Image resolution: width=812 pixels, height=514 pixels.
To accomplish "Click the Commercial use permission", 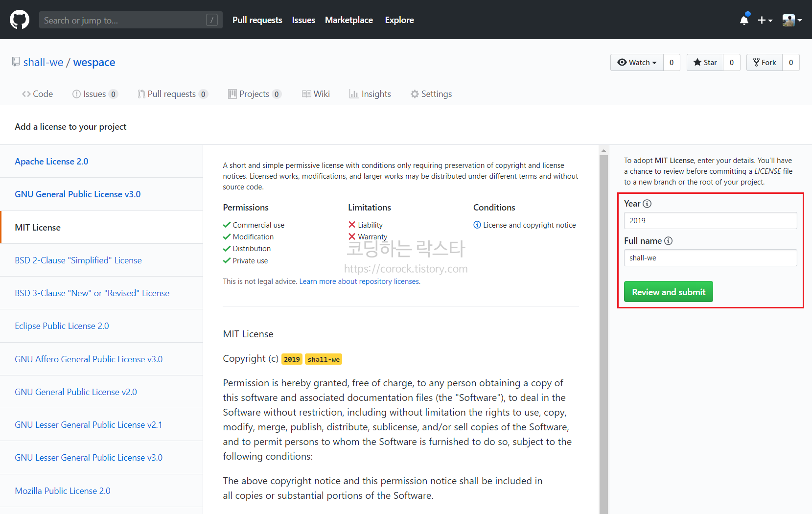I will pyautogui.click(x=254, y=225).
